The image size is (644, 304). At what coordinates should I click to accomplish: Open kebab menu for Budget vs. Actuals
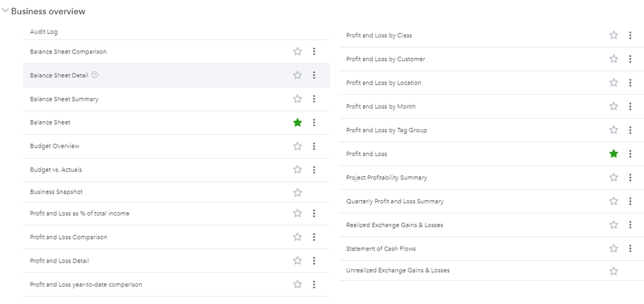314,170
